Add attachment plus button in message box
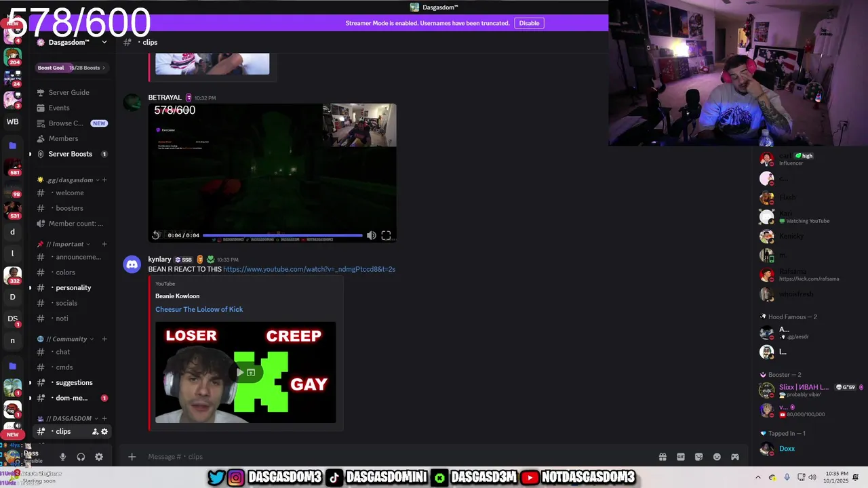 (x=132, y=457)
